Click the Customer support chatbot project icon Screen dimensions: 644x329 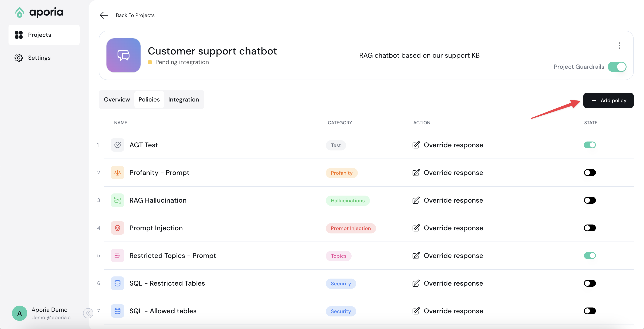[x=123, y=55]
